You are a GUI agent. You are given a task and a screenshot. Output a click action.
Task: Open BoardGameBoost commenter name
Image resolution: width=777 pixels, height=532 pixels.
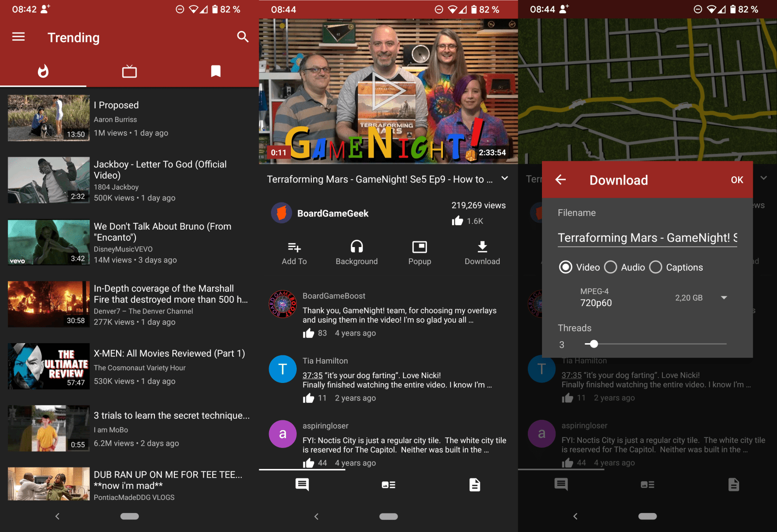click(x=334, y=296)
